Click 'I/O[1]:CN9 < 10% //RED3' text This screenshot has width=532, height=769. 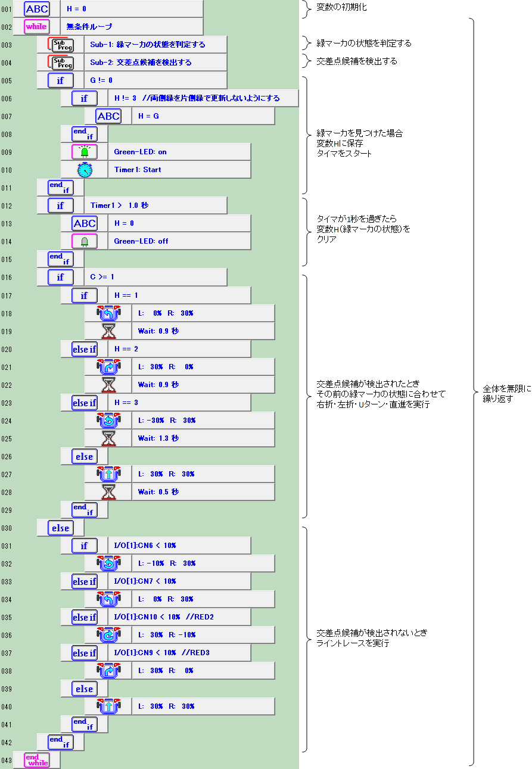pyautogui.click(x=161, y=652)
